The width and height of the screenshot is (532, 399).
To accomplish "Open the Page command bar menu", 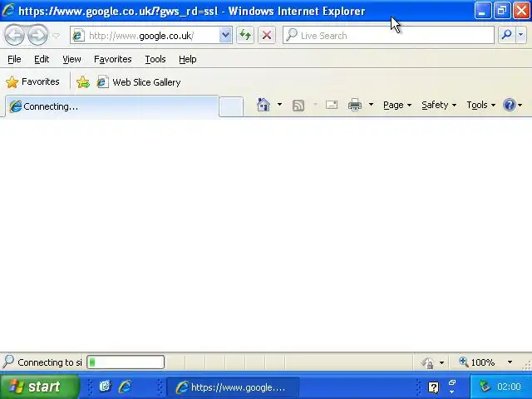I will pos(397,106).
